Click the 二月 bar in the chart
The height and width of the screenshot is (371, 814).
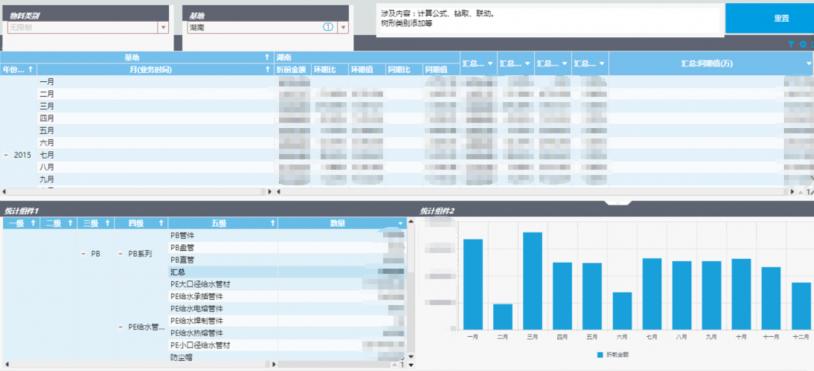503,317
